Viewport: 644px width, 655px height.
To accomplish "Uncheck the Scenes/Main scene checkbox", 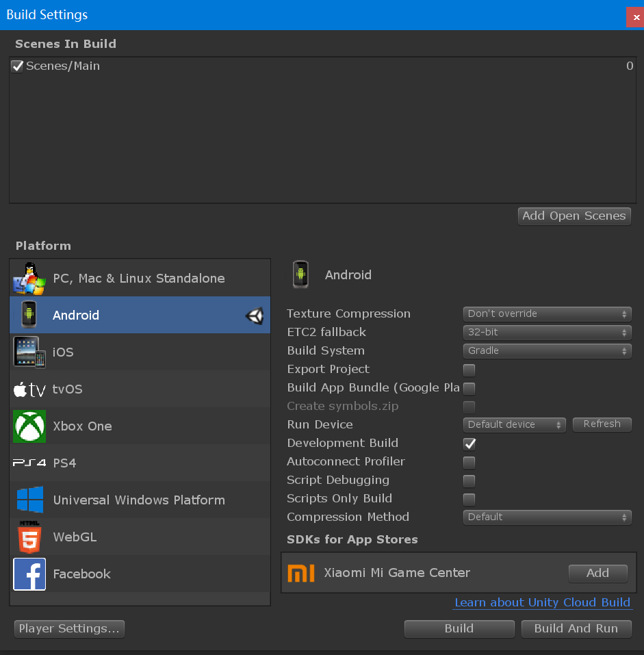I will tap(18, 66).
